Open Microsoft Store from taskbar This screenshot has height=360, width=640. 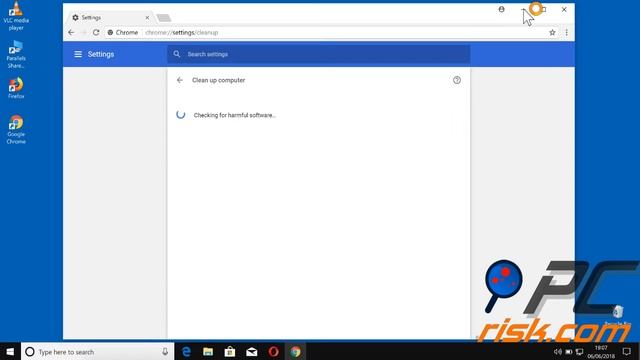point(230,351)
